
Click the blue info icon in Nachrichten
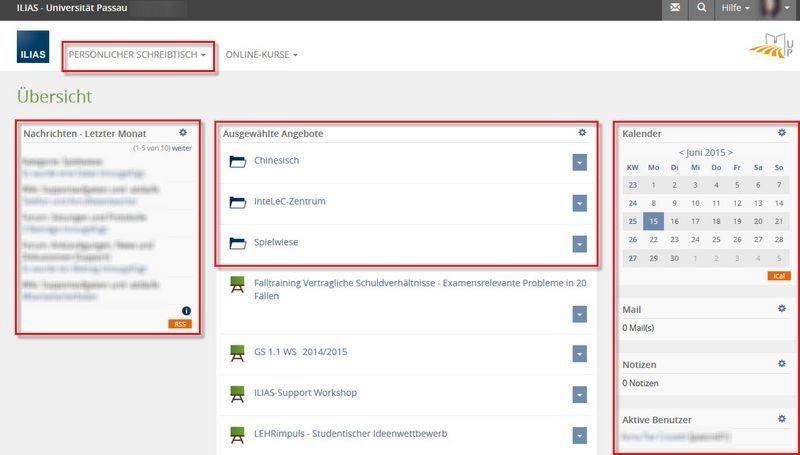[185, 311]
